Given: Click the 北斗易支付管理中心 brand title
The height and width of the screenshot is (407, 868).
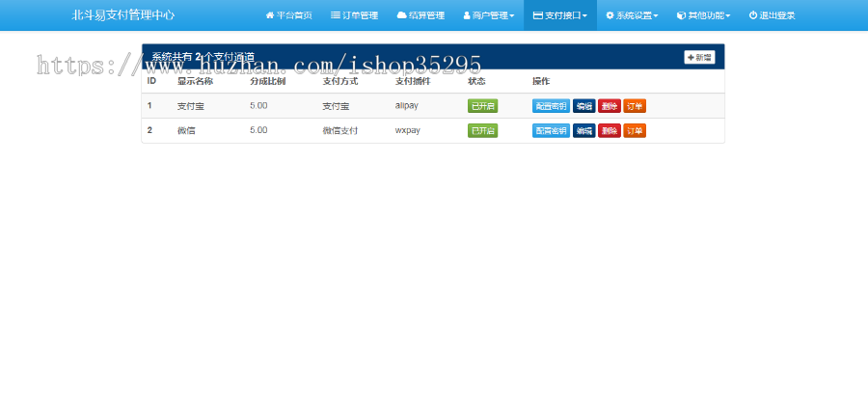Looking at the screenshot, I should coord(123,15).
